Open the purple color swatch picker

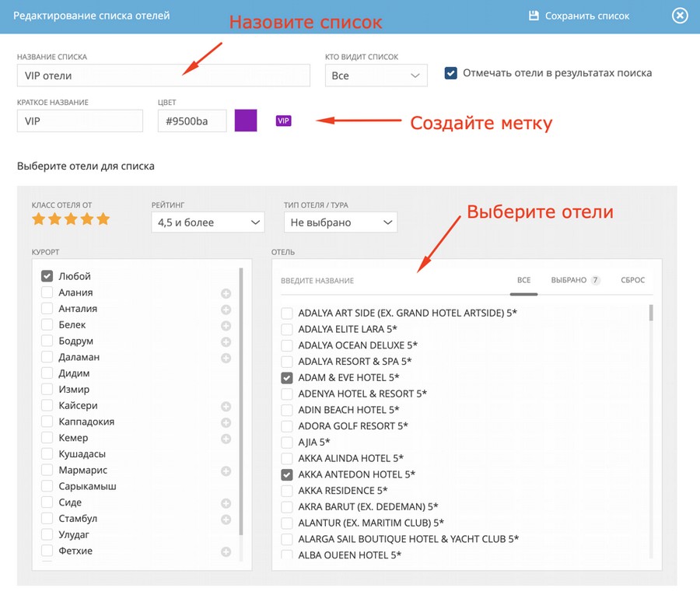click(246, 121)
